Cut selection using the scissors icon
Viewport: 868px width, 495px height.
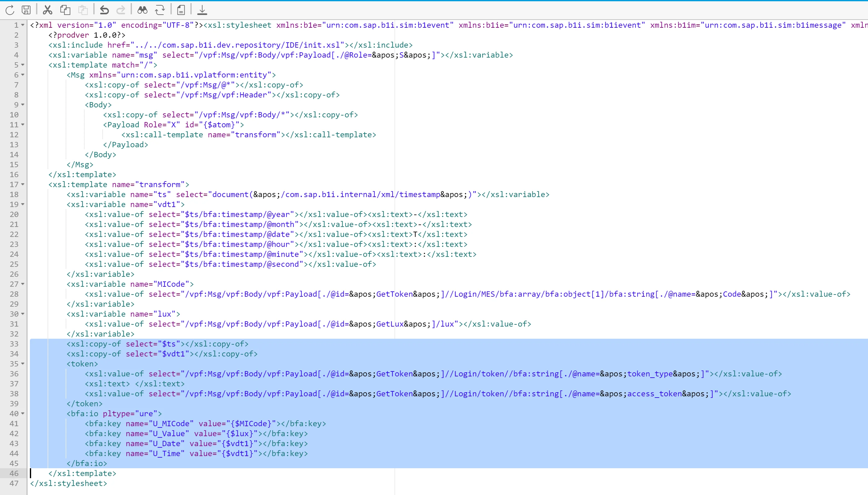[48, 10]
